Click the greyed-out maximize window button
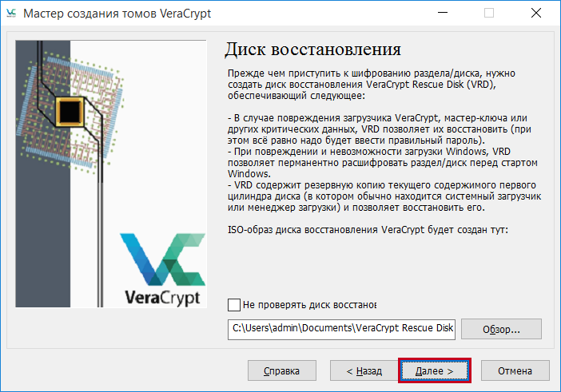Viewport: 561px width, 392px height. (489, 13)
